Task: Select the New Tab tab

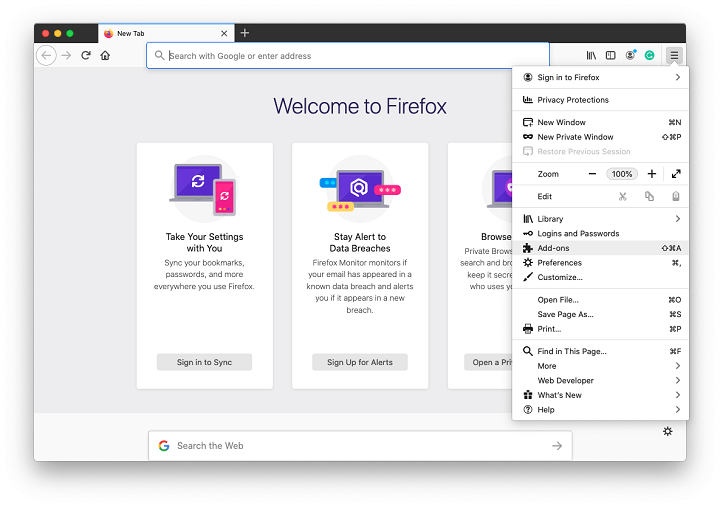Action: pos(166,34)
